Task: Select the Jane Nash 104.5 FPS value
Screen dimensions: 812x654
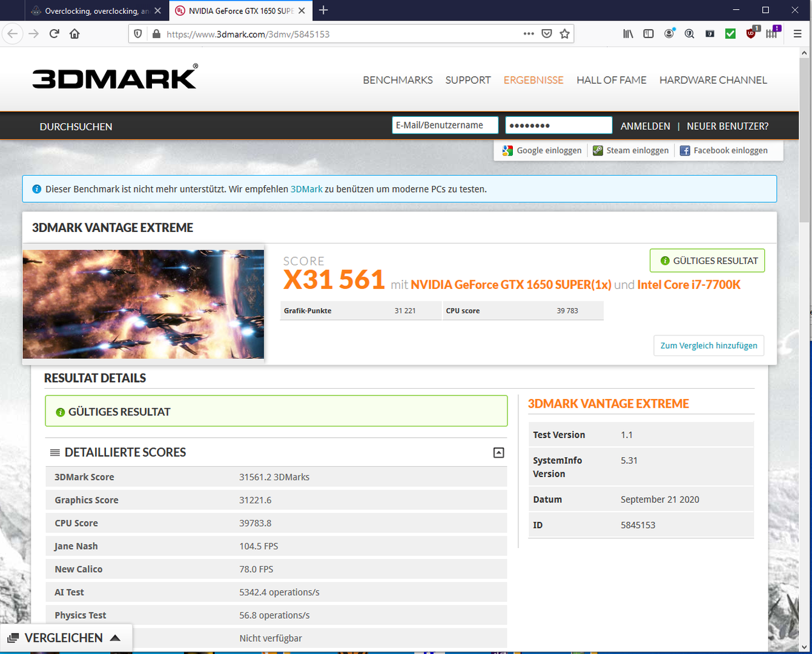Action: (259, 546)
